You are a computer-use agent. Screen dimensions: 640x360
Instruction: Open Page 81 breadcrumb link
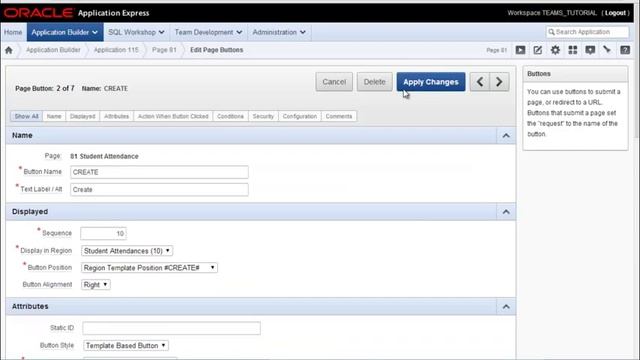click(x=164, y=50)
